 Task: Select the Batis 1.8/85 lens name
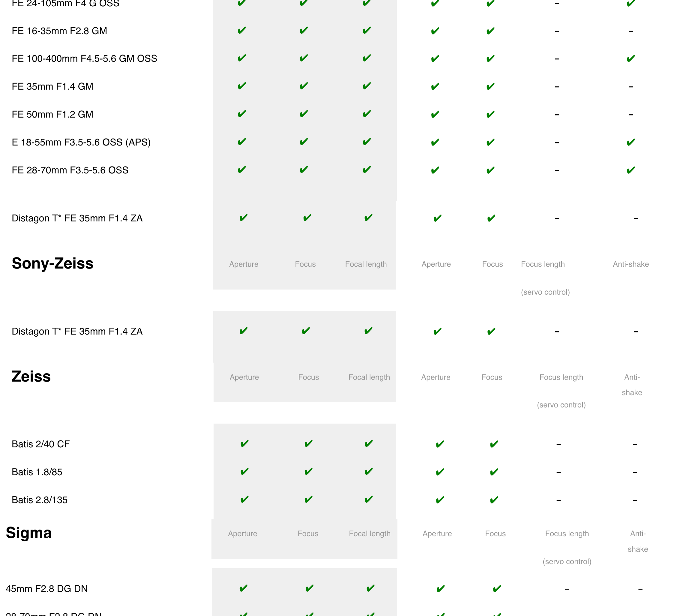tap(37, 472)
